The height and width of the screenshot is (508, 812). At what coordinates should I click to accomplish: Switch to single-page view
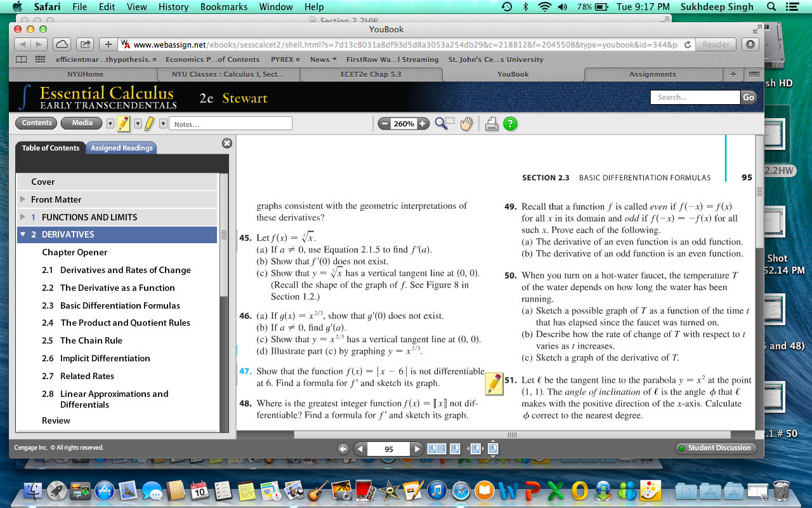coord(455,449)
